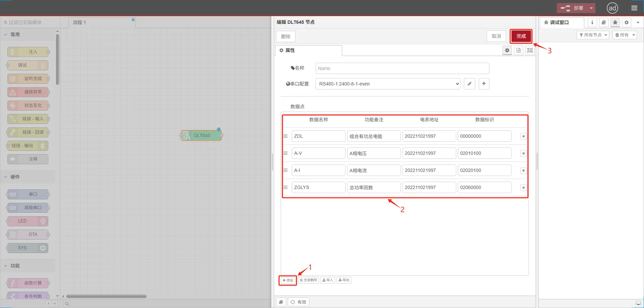The image size is (644, 308).
Task: Switch to the 流程 1 tab
Action: coord(79,22)
